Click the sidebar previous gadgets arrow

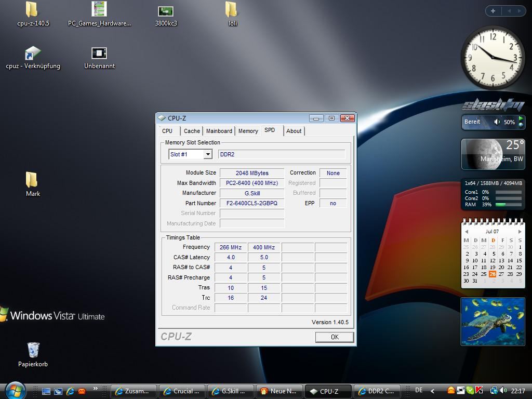(509, 11)
